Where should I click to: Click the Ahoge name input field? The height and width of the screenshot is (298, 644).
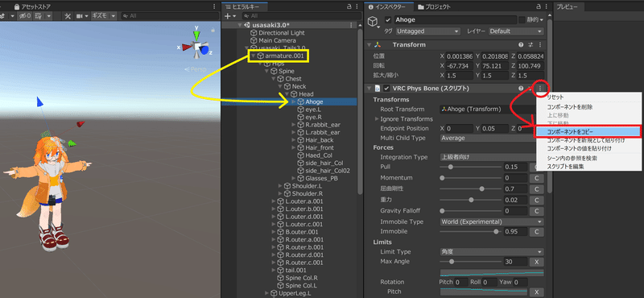[x=455, y=20]
